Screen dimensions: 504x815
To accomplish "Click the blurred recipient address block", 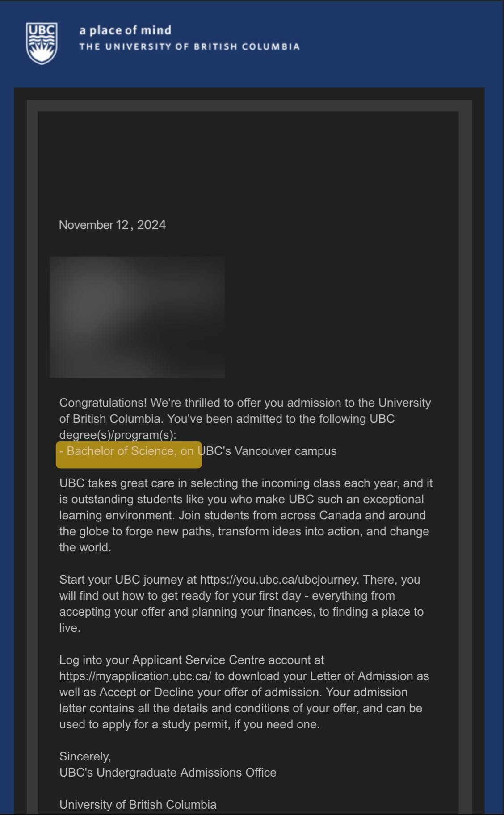I will (x=137, y=317).
